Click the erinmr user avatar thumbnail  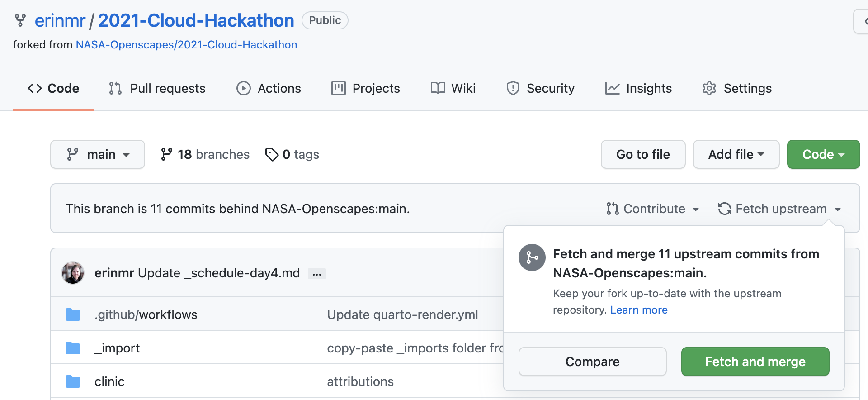pos(73,273)
